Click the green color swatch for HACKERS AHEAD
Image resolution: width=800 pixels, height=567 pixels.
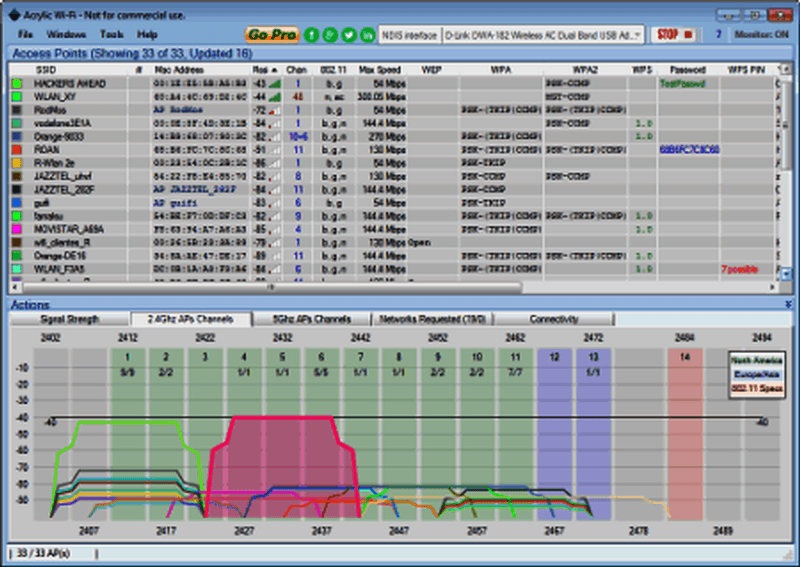pos(17,84)
